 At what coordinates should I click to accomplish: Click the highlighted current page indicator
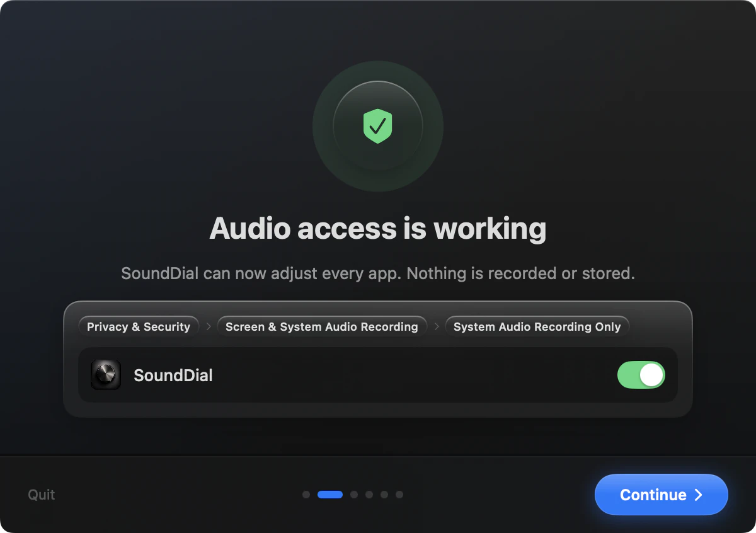point(330,495)
